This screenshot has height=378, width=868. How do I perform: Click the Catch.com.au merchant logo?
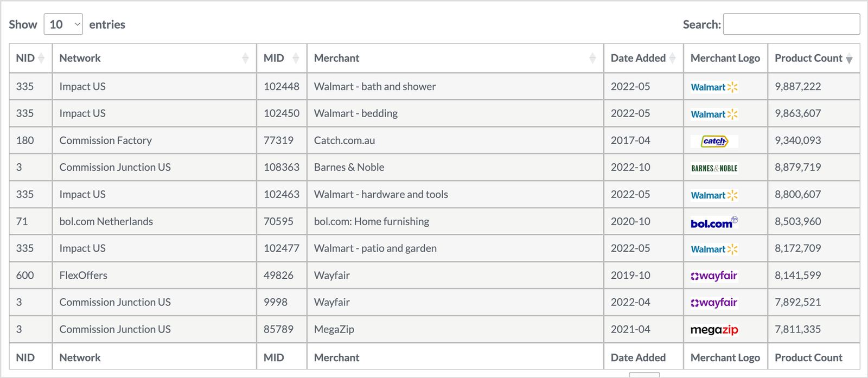(x=714, y=141)
